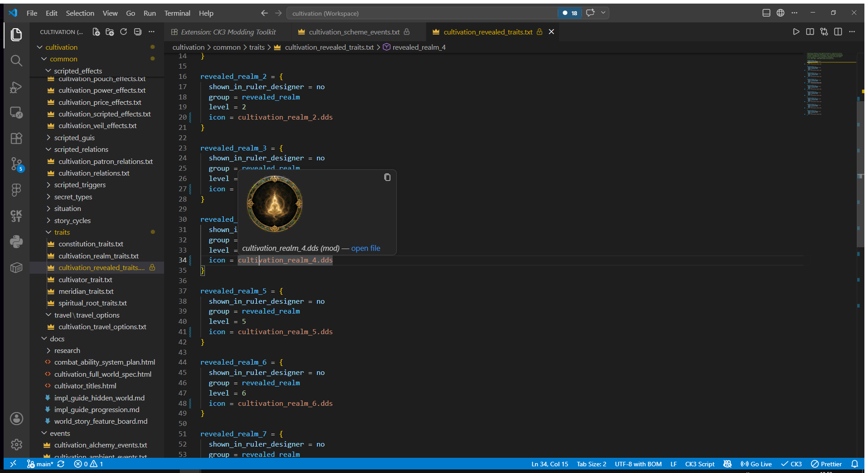
Task: Click the minimap code overview
Action: pyautogui.click(x=824, y=84)
